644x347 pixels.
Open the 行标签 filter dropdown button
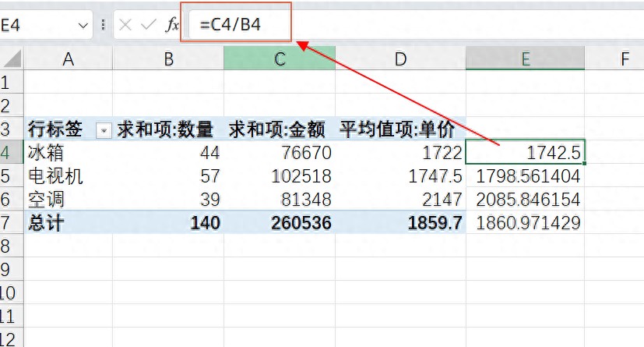(103, 129)
